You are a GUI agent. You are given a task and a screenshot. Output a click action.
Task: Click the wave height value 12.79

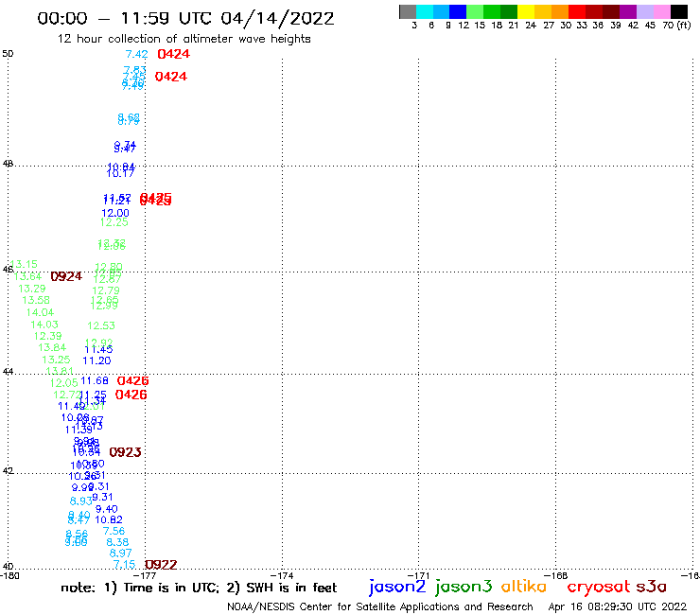(x=106, y=290)
